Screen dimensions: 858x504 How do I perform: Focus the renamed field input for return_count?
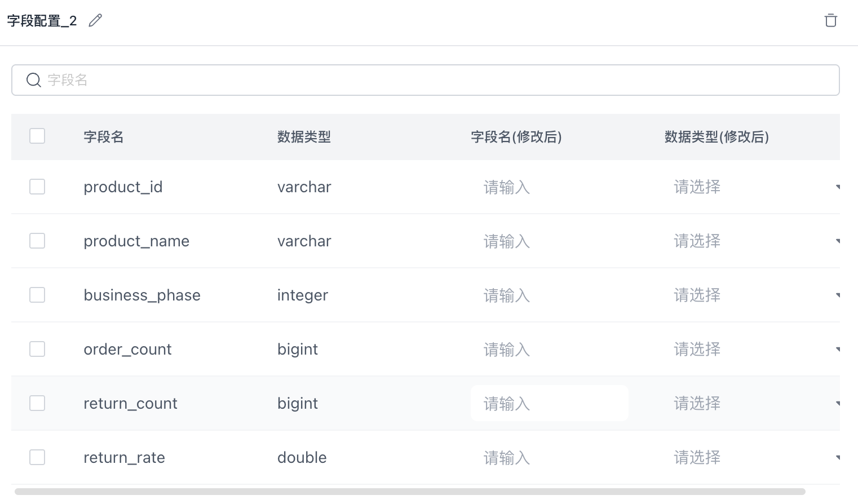click(549, 403)
